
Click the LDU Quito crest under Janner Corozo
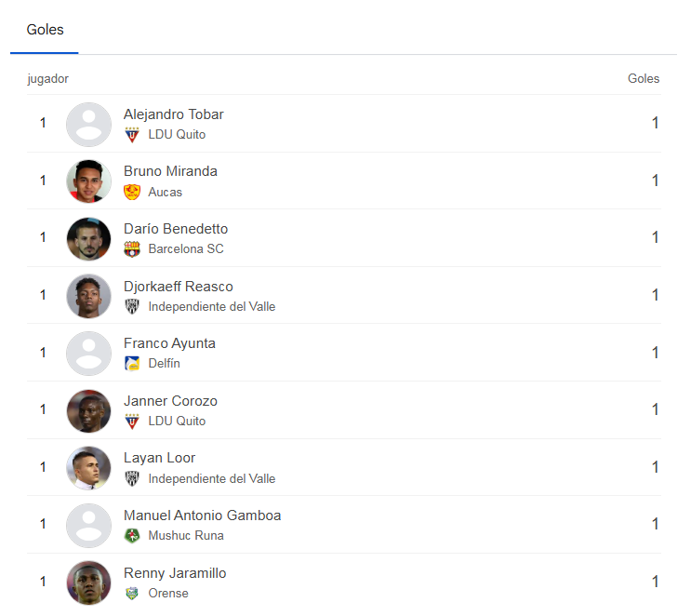tap(132, 422)
